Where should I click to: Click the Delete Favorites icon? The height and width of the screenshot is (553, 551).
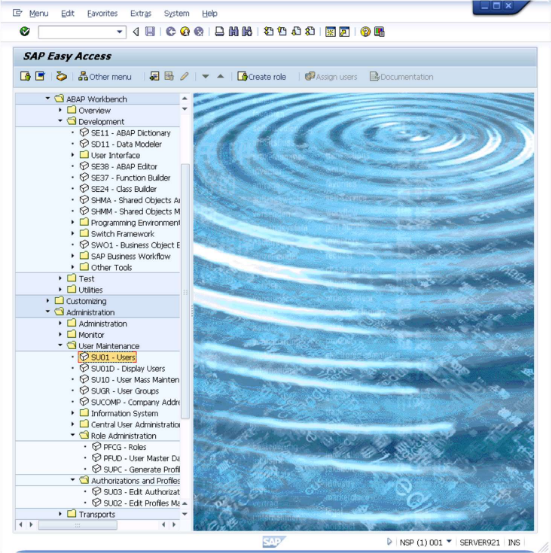(x=169, y=76)
